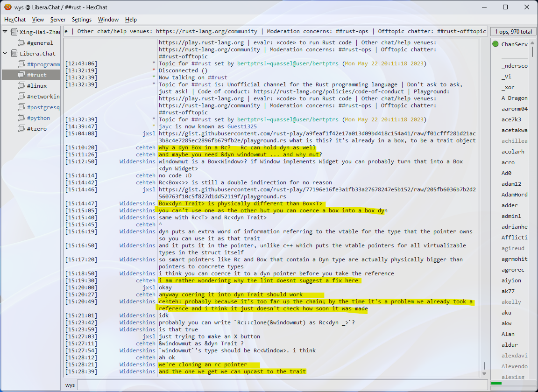
Task: Click the ##programming channel icon
Action: tap(21, 64)
